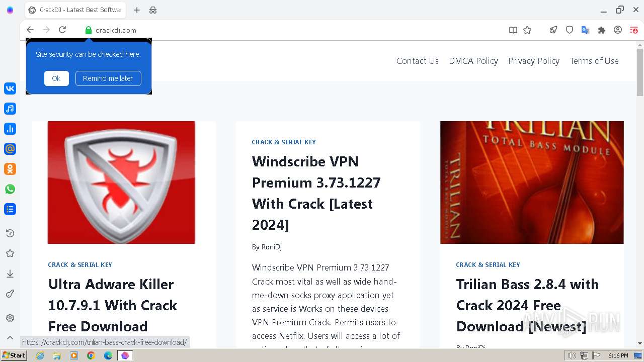
Task: Open Privacy Policy page
Action: tap(534, 61)
